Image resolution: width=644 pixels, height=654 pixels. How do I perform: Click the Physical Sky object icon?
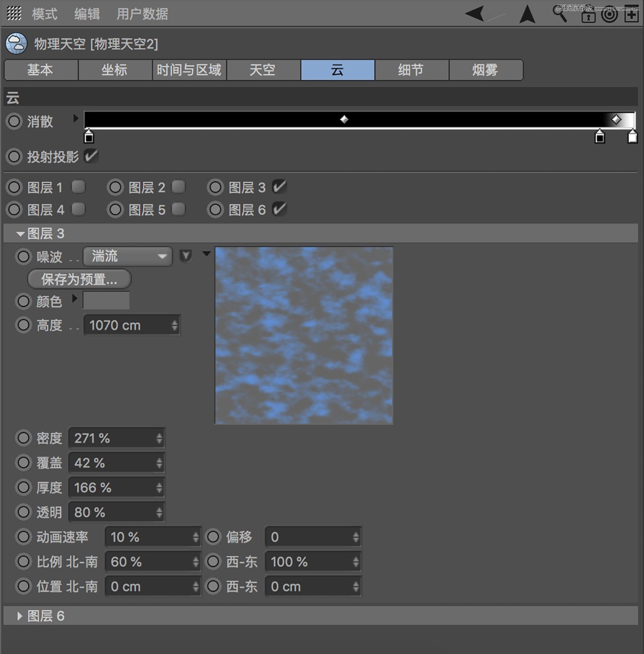tap(16, 43)
